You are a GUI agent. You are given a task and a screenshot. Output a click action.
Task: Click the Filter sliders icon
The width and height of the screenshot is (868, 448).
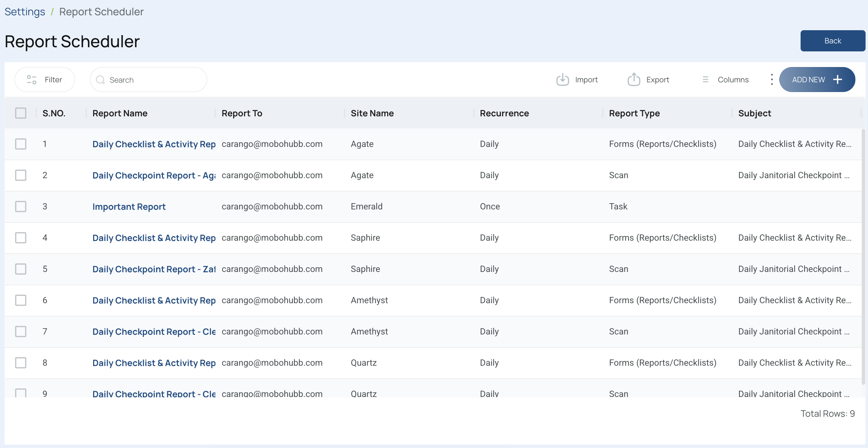click(32, 80)
